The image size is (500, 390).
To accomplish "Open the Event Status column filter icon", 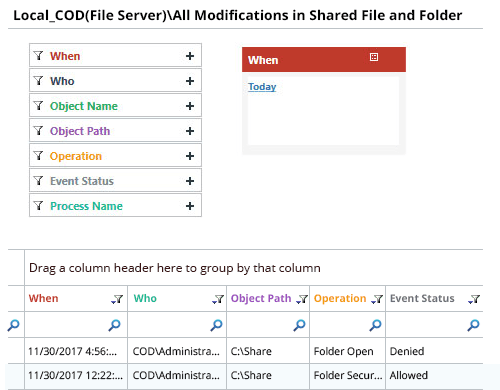I will click(x=474, y=299).
